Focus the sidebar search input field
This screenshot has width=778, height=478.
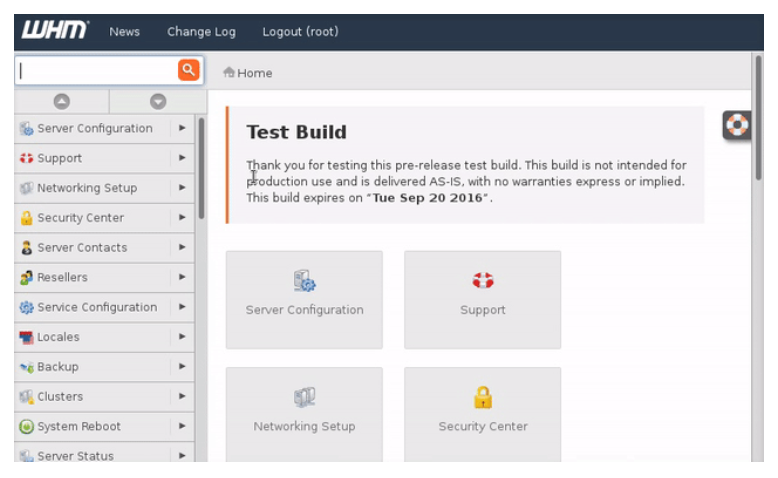click(97, 70)
